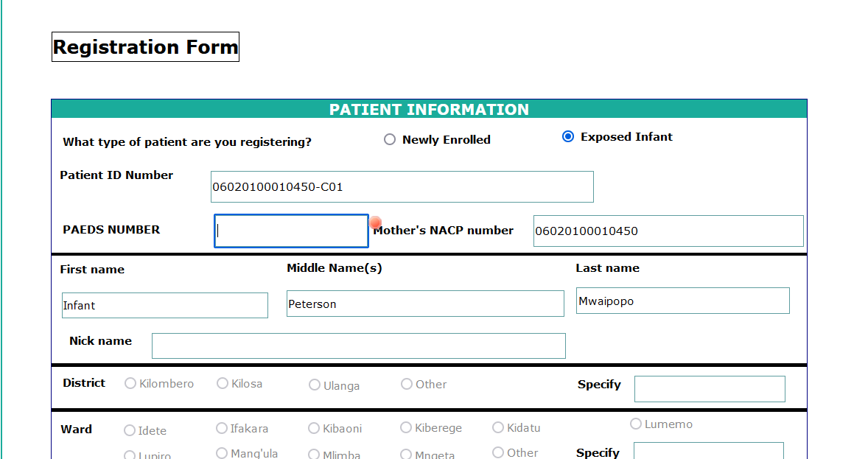Select Other in the District row
Screen dimensions: 868x459
[x=407, y=385]
